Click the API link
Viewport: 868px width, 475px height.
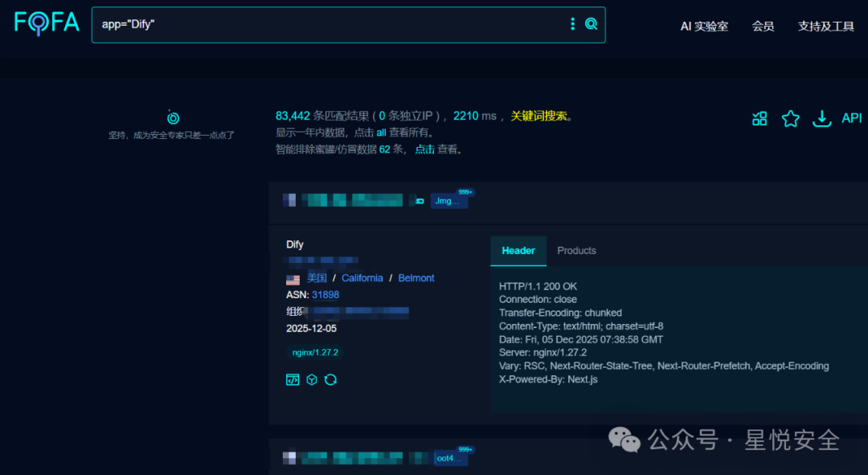coord(851,118)
